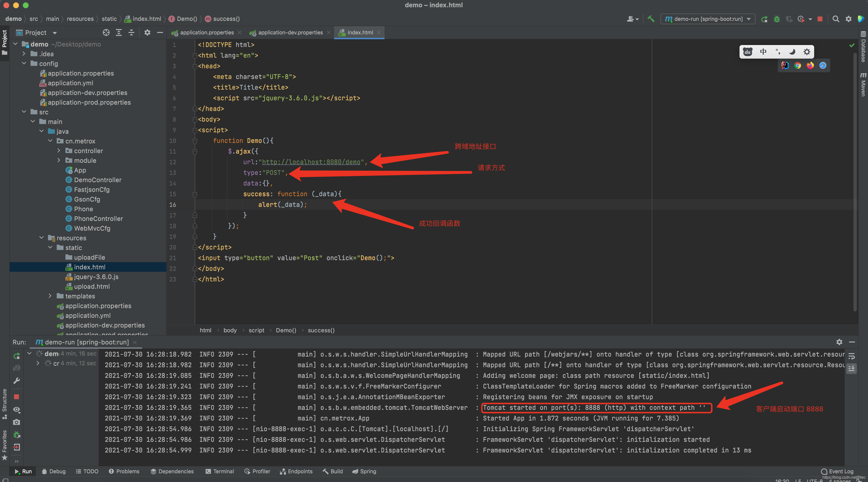Close the demo-run Run tab
This screenshot has width=868, height=482.
tap(135, 342)
